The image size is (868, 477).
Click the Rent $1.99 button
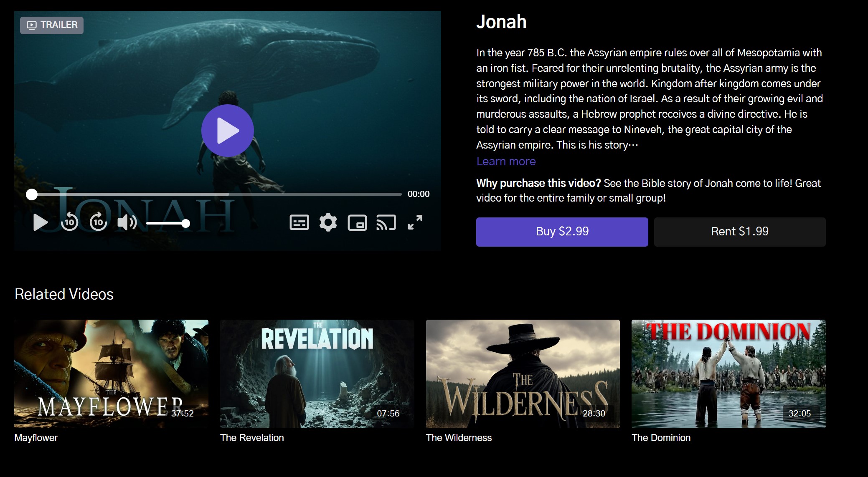[x=739, y=232]
